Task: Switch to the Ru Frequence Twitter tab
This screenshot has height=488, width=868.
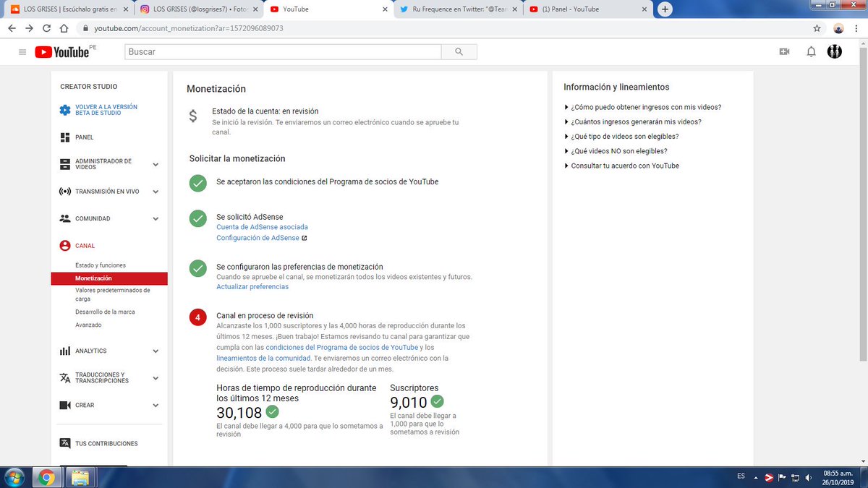Action: (457, 9)
